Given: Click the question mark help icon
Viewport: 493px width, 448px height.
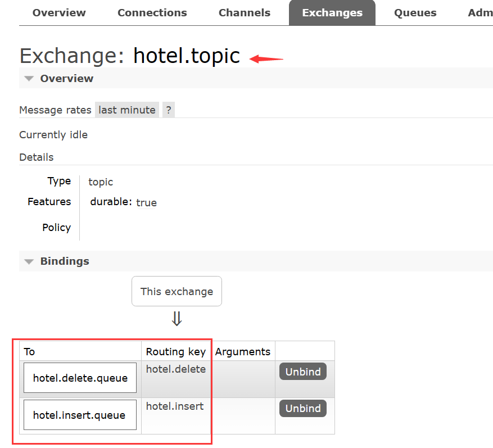Looking at the screenshot, I should [x=169, y=110].
